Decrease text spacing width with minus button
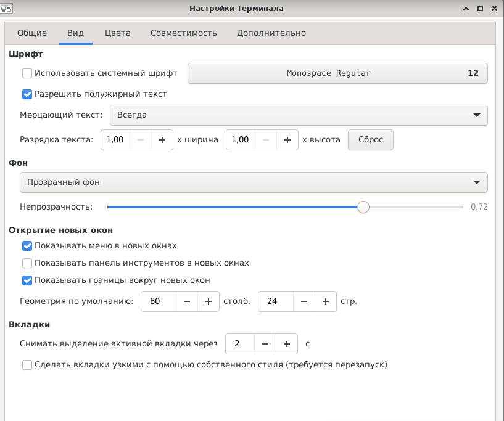Image resolution: width=504 pixels, height=421 pixels. 141,140
